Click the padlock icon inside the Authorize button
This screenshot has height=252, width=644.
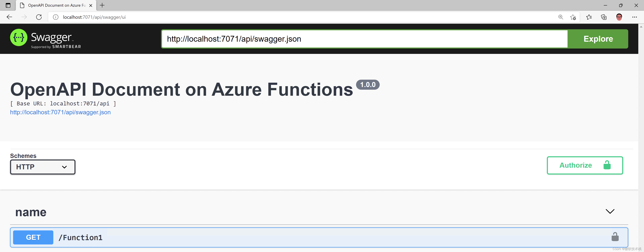coord(607,165)
